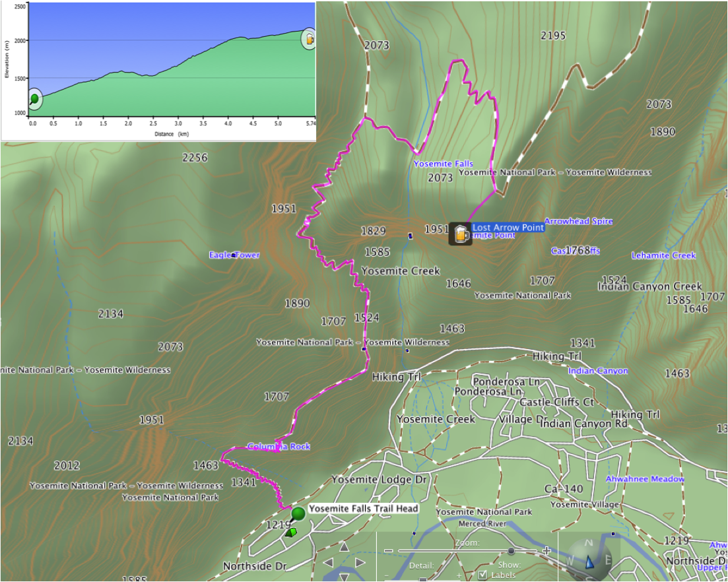
Task: Click the Yosemite Falls Trail Head label
Action: tap(363, 509)
